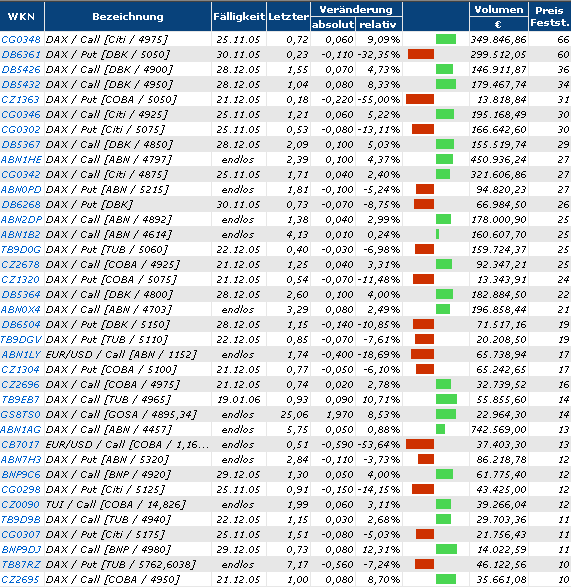Open the ABN1AG warrant link
Image resolution: width=571 pixels, height=587 pixels.
(x=21, y=429)
